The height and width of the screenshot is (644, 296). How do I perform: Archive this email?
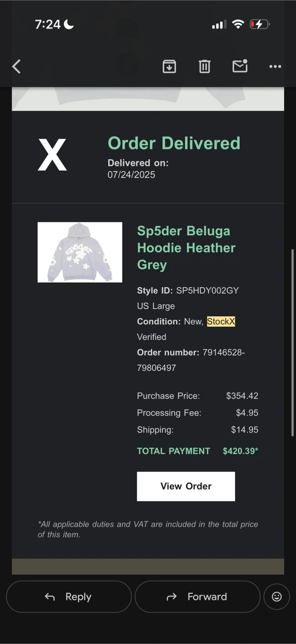[x=169, y=67]
